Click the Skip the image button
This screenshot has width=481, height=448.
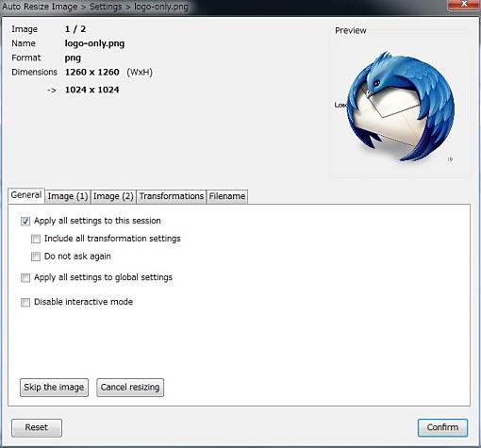54,388
